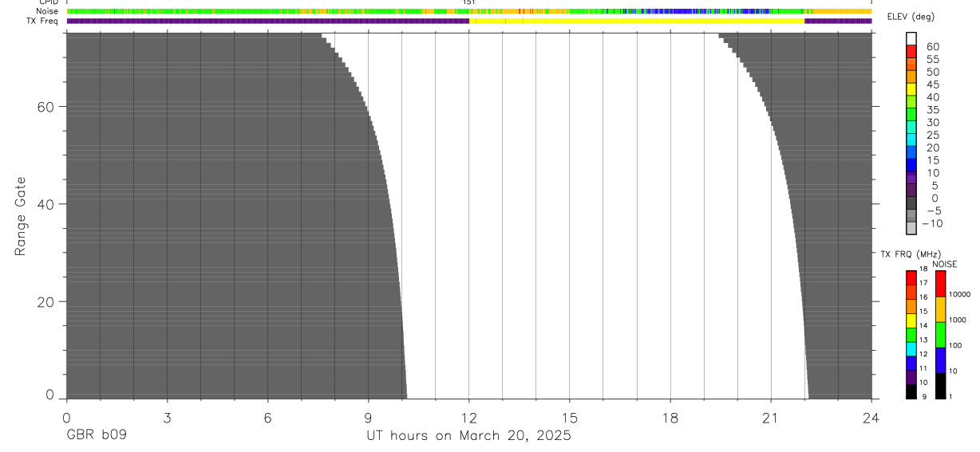Click the "UT hours on March 20, 2025" title
This screenshot has height=452, width=980.
468,436
